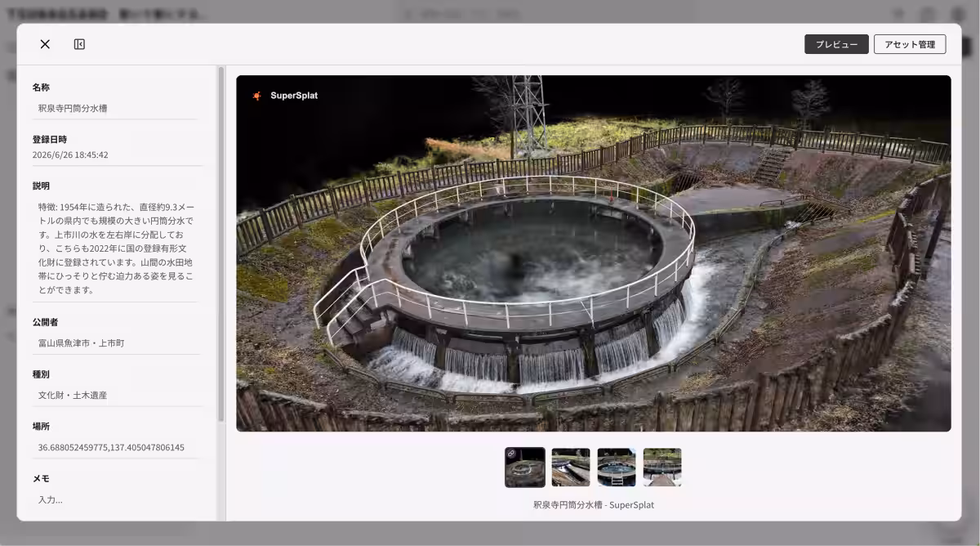
Task: Edit the 説明 description text area
Action: pos(115,248)
